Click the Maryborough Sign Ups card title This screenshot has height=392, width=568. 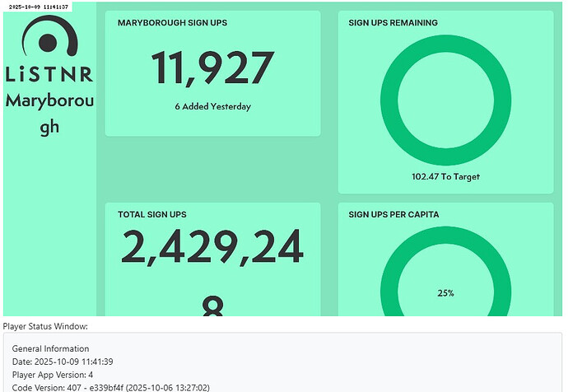click(172, 23)
